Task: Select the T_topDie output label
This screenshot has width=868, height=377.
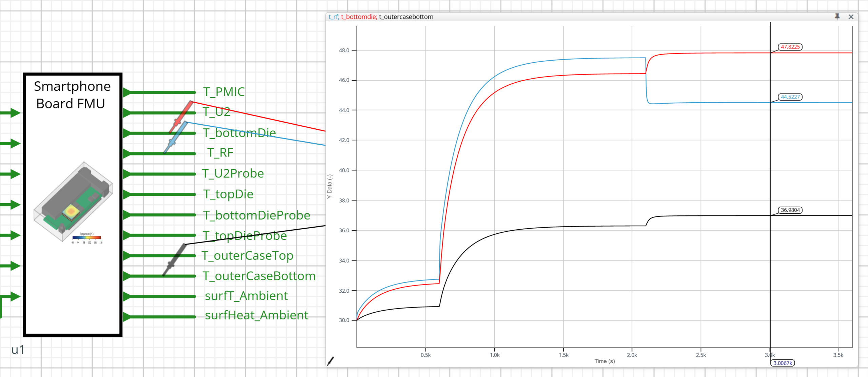Action: (228, 194)
